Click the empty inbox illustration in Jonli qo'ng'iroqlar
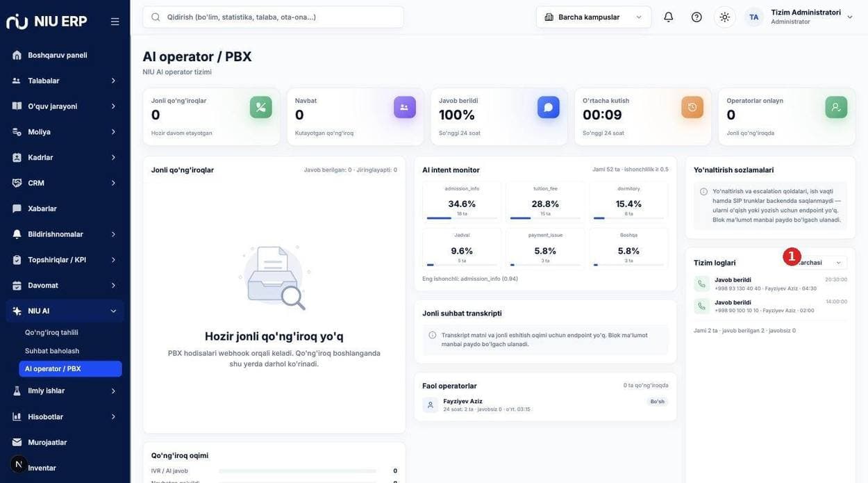This screenshot has height=483, width=868. pos(274,277)
